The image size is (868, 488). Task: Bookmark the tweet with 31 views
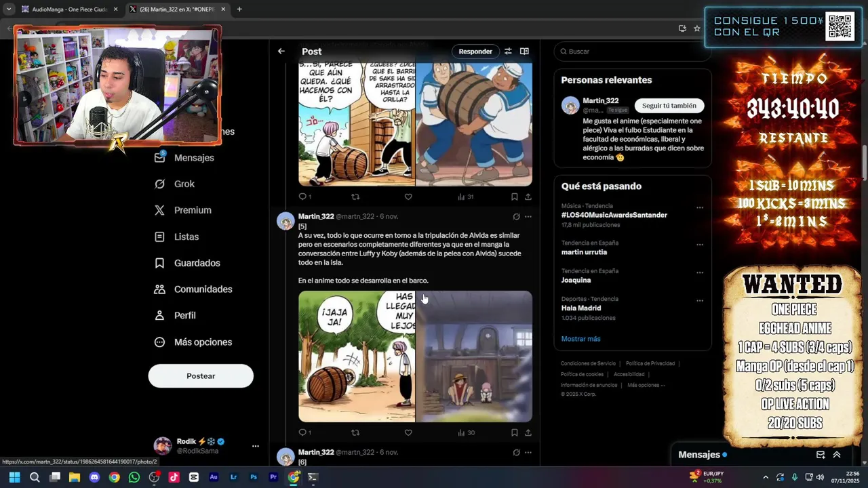(x=514, y=197)
